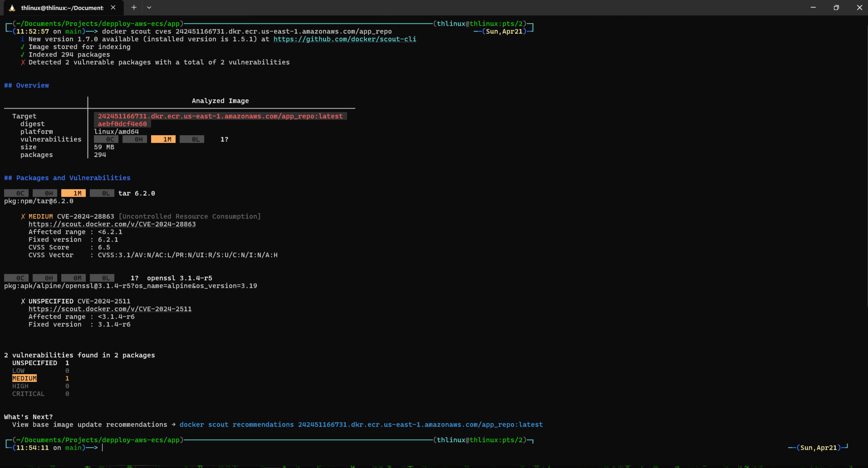Image resolution: width=868 pixels, height=468 pixels.
Task: Click the docker scout recommendations command
Action: pyautogui.click(x=361, y=424)
